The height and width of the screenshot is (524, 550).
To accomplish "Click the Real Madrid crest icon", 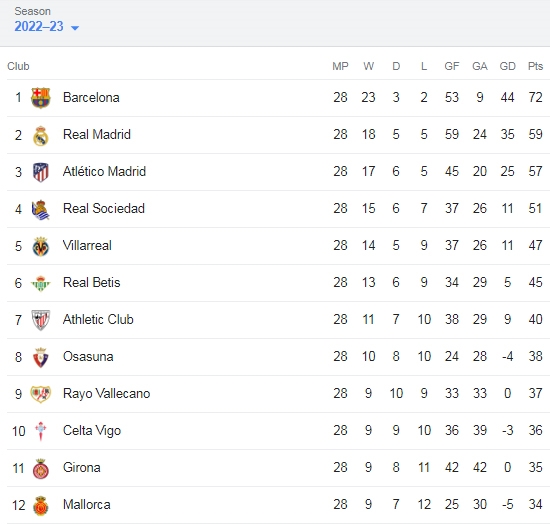I will coord(40,135).
